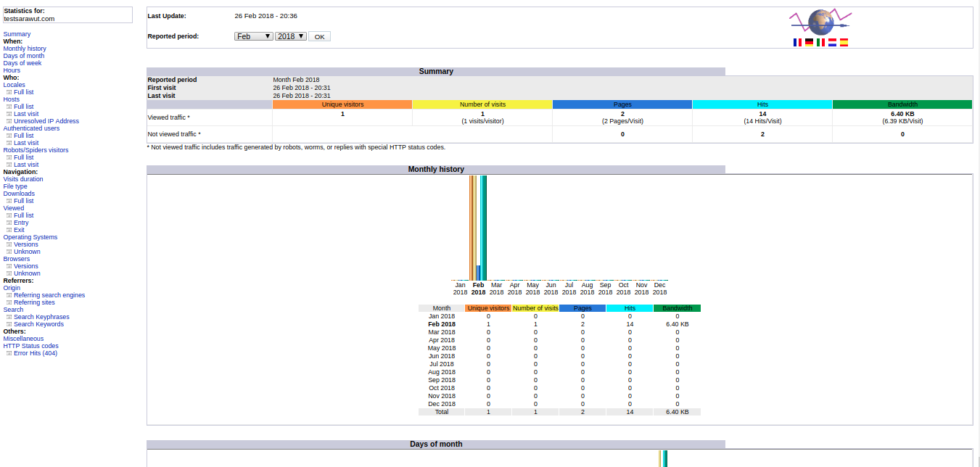Open the Monthly history sidebar link
980x467 pixels.
coord(25,49)
